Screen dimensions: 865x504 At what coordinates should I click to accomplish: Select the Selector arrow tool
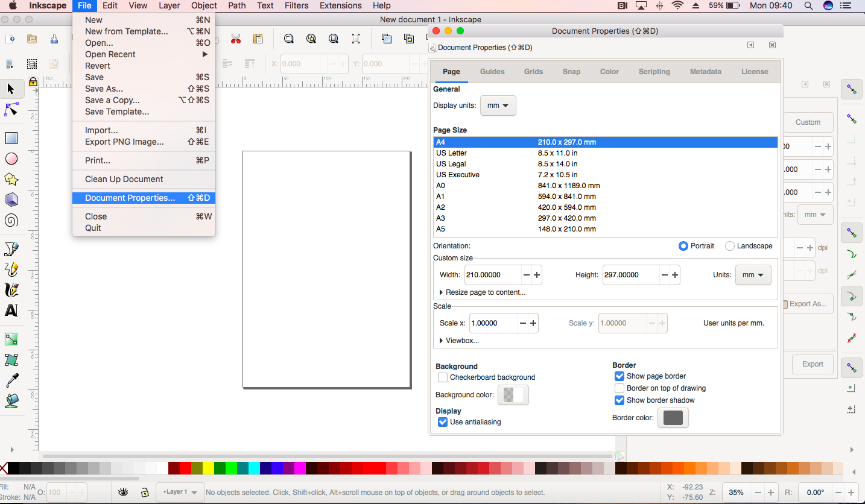click(11, 89)
